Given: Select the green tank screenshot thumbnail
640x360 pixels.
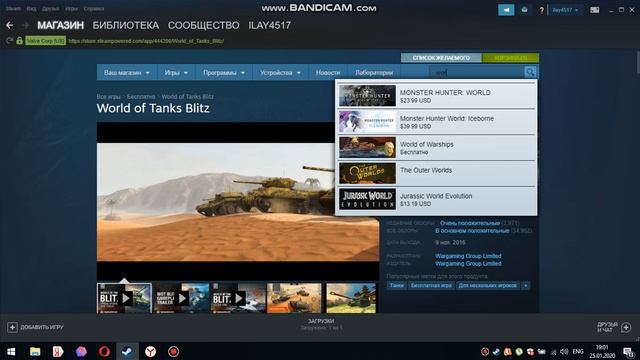Looking at the screenshot, I should tap(351, 298).
